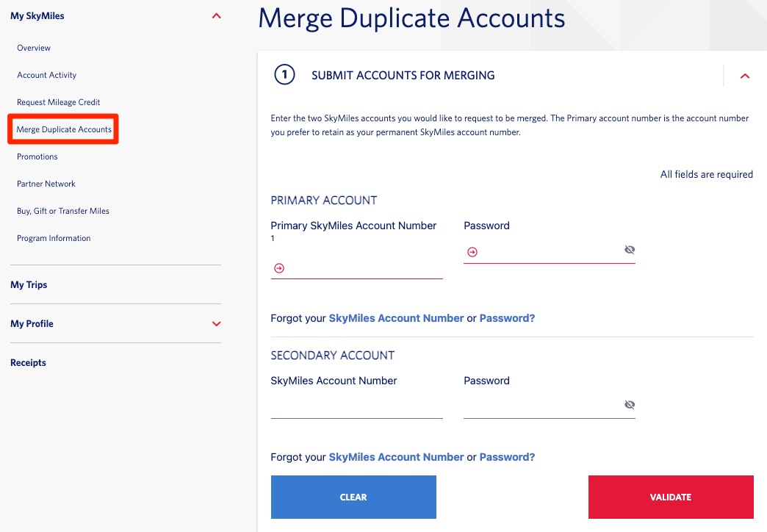Viewport: 767px width, 532px height.
Task: Click the error icon in Primary SkyMiles Account Number
Action: pyautogui.click(x=278, y=267)
